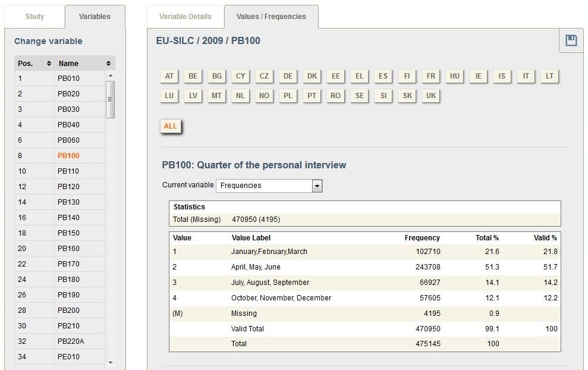Show frequencies for DK
This screenshot has width=588, height=370.
[312, 76]
